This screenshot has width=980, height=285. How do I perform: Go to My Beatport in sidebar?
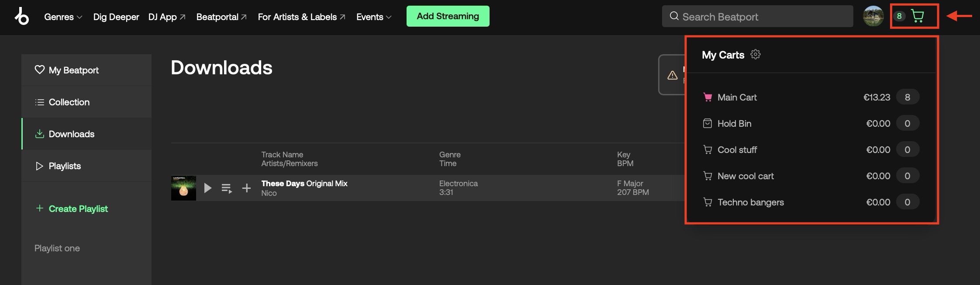(86, 70)
